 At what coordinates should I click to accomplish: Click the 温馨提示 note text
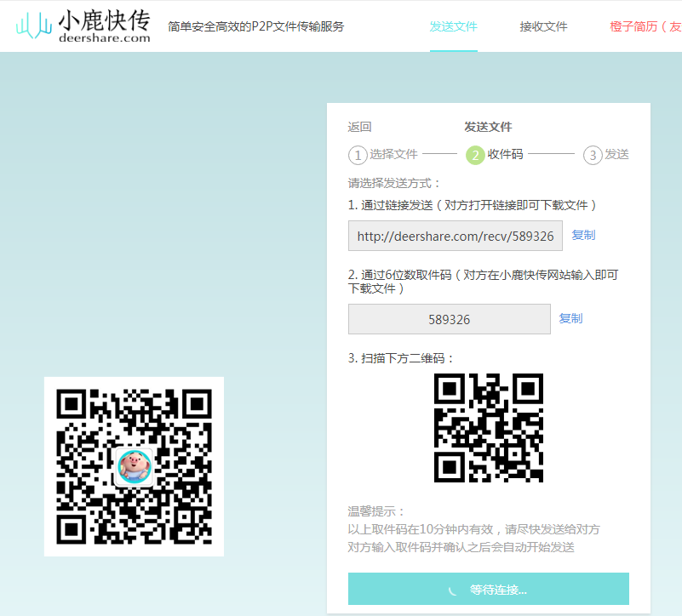click(376, 511)
